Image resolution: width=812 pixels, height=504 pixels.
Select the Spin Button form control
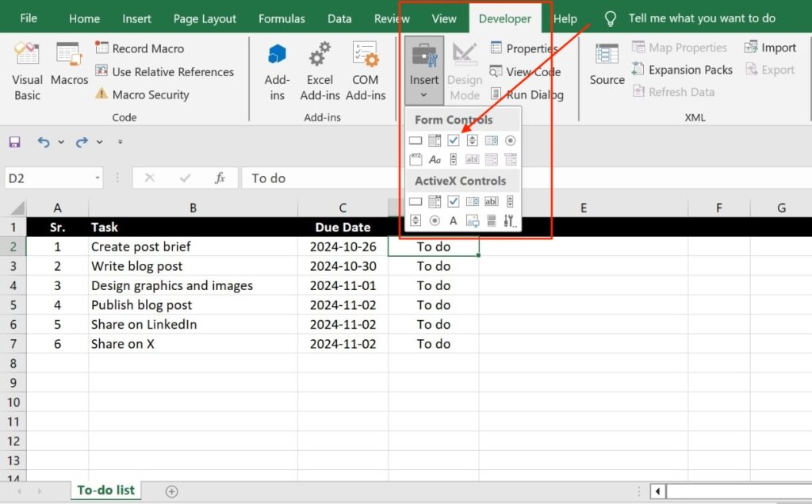coord(472,140)
